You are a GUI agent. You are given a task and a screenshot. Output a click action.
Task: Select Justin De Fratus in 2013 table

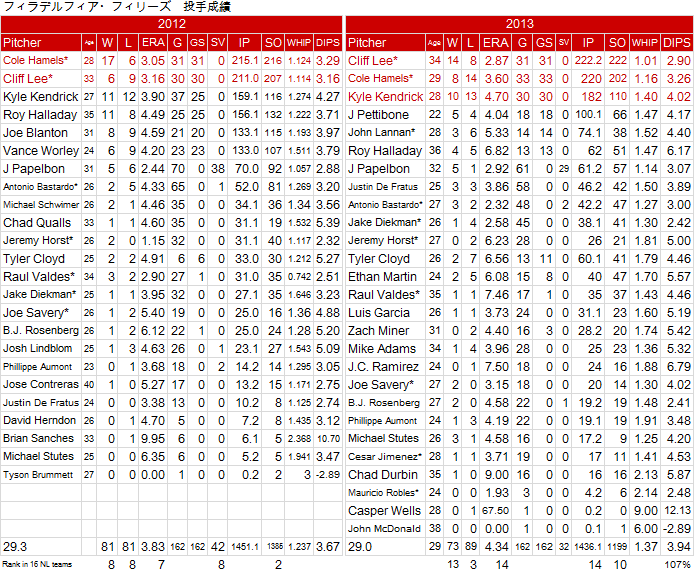pos(383,187)
